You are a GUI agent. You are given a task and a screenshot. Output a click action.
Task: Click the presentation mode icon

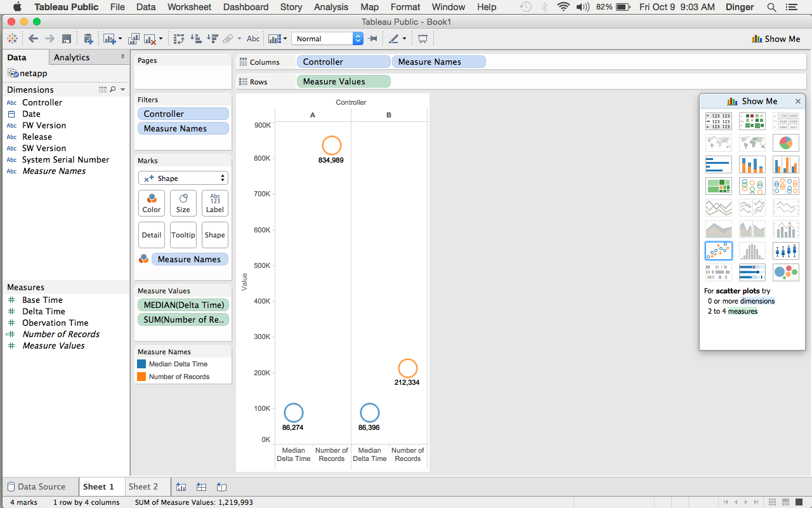(x=422, y=39)
